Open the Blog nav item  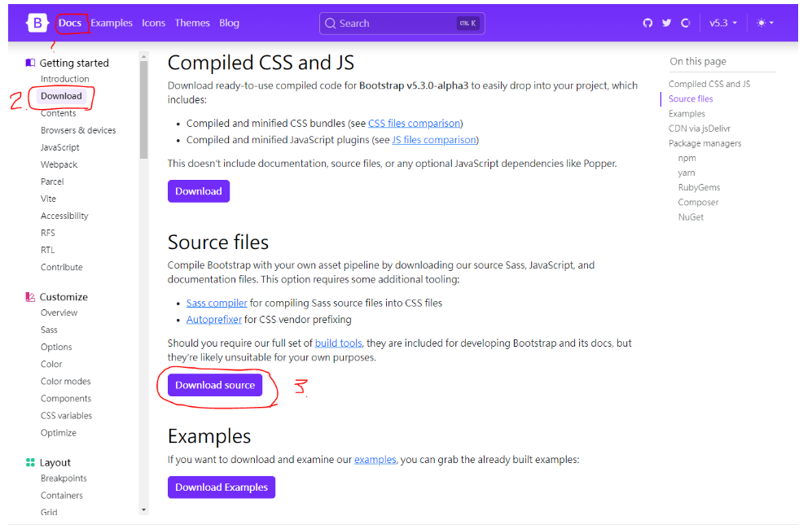point(229,24)
